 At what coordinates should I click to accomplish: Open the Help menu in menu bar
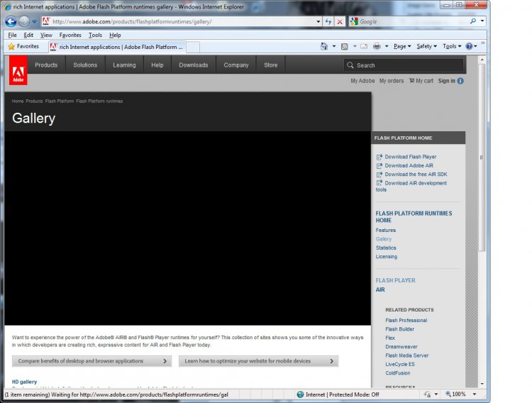tap(115, 35)
